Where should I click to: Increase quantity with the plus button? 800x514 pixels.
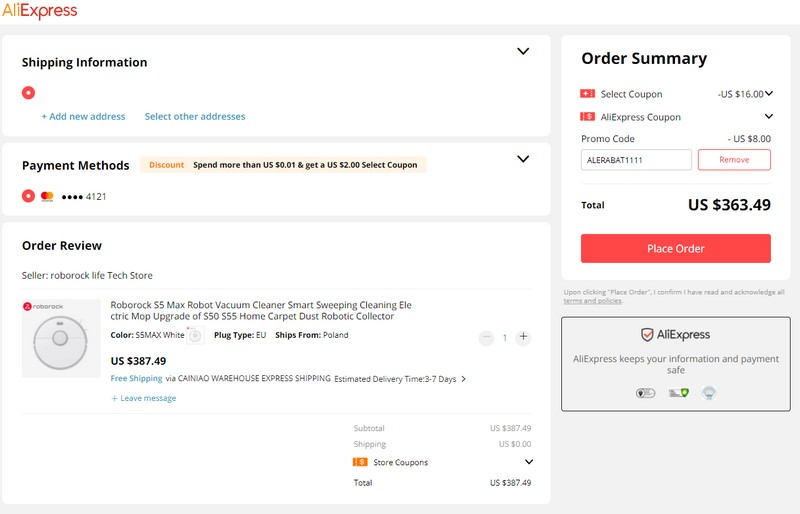coord(523,337)
